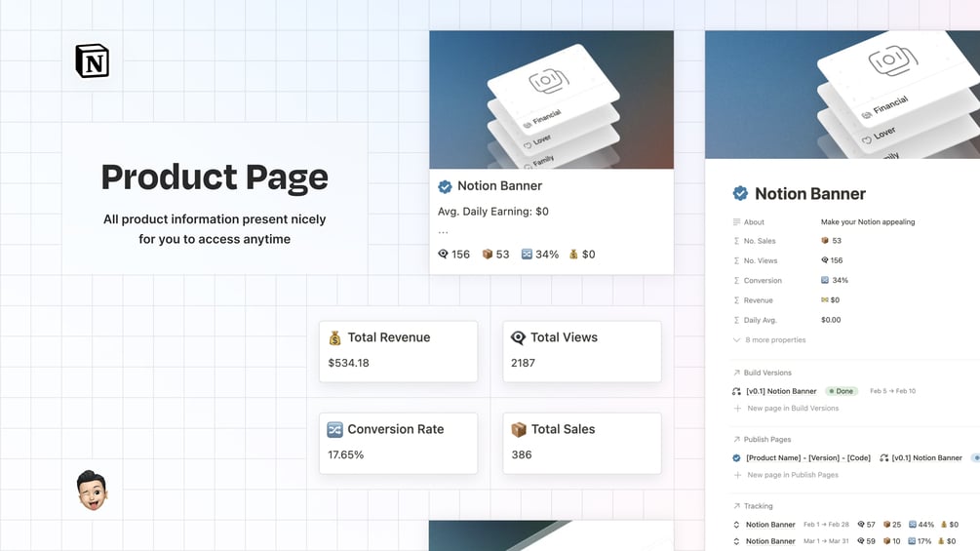Click the Conversion Rate value 17.65%
The height and width of the screenshot is (551, 980).
(x=345, y=454)
